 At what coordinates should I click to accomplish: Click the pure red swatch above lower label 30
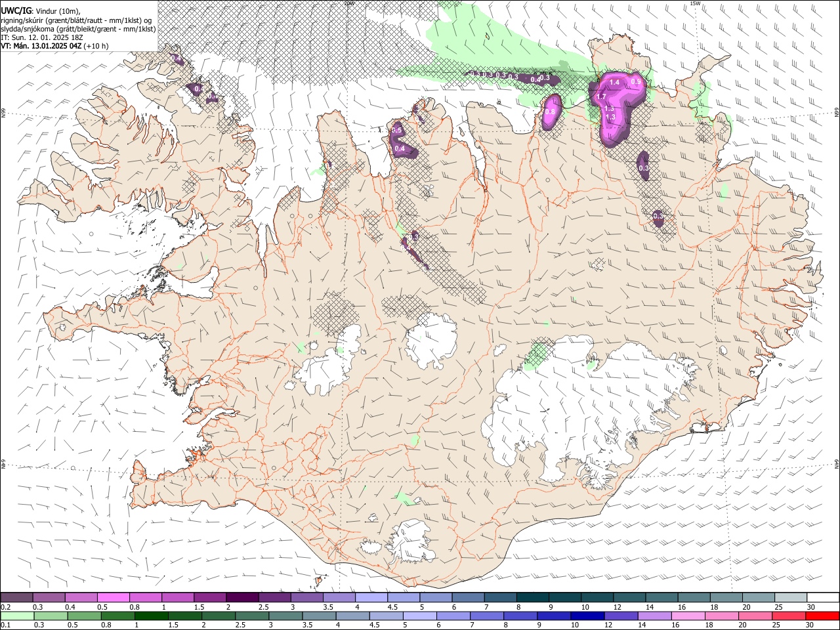click(824, 616)
